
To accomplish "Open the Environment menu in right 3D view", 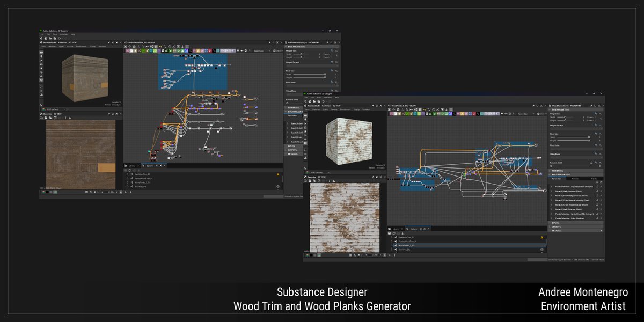I will 345,109.
